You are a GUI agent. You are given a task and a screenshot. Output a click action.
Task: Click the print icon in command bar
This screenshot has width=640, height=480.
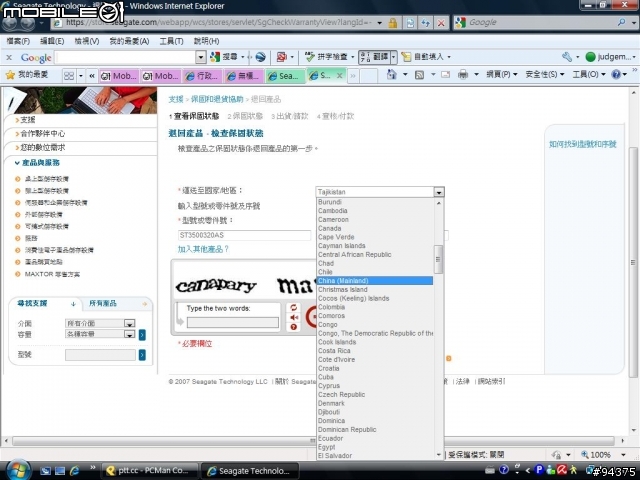coord(462,75)
